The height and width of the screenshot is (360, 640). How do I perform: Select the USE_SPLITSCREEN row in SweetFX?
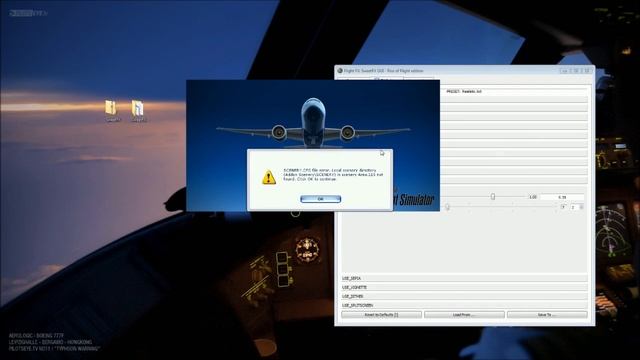(464, 305)
